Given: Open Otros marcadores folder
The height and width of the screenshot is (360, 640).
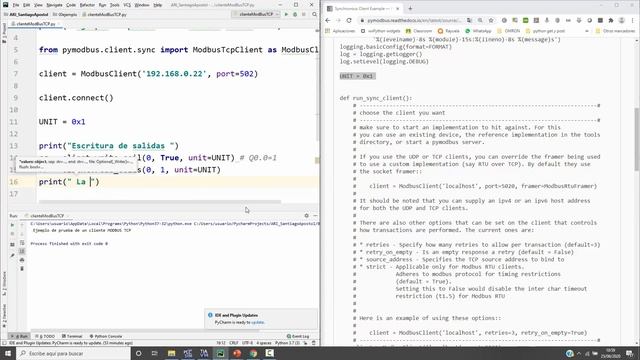Looking at the screenshot, I should pos(615,31).
